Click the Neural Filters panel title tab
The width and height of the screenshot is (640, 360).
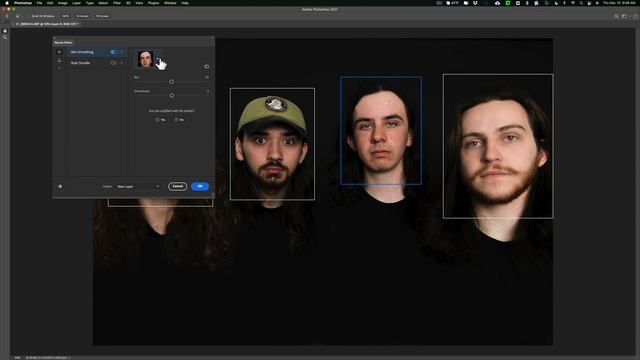pyautogui.click(x=63, y=42)
